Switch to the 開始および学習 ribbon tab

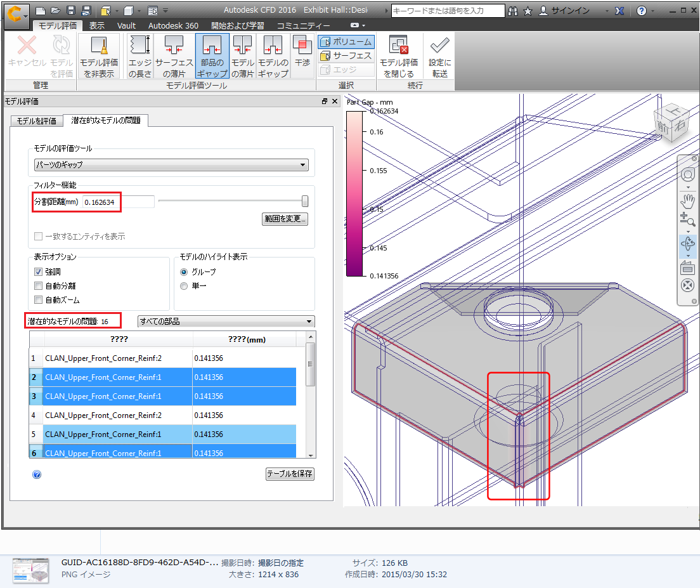pyautogui.click(x=238, y=26)
